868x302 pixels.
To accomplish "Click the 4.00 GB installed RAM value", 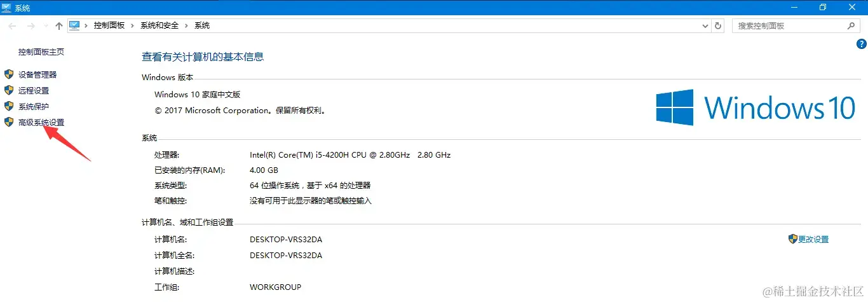I will click(x=264, y=170).
